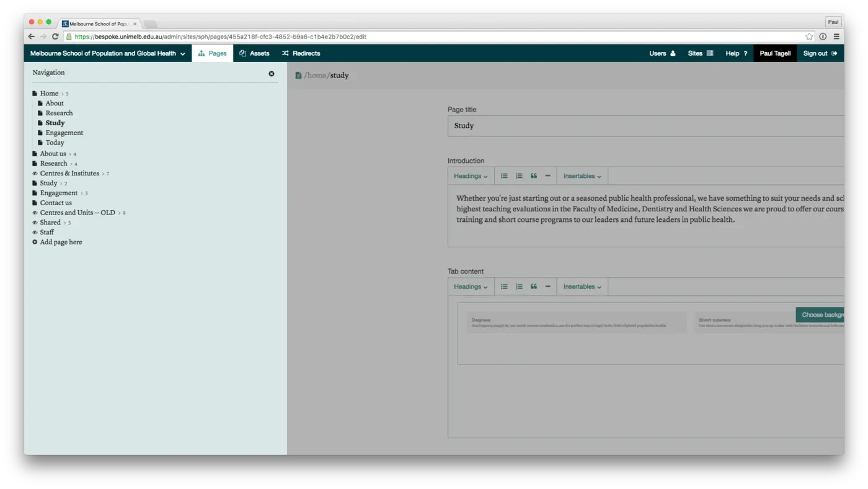Expand Centres and Units -- OLD subpages

[x=121, y=213]
